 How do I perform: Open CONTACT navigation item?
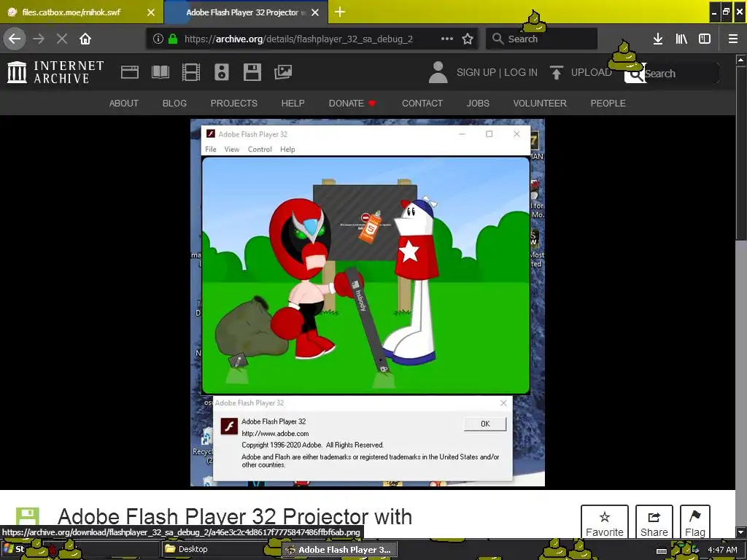pyautogui.click(x=422, y=104)
